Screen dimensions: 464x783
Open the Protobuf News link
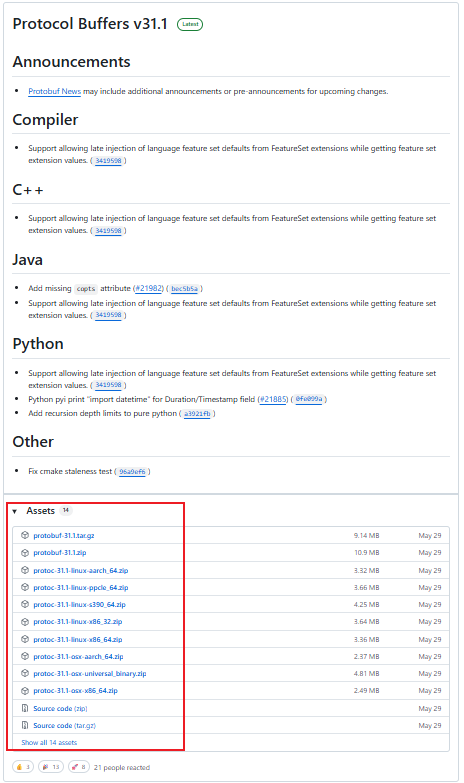[54, 91]
